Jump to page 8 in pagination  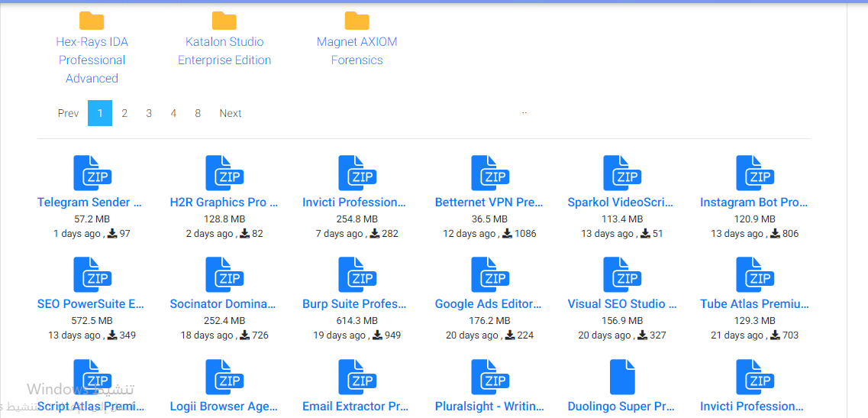click(198, 113)
